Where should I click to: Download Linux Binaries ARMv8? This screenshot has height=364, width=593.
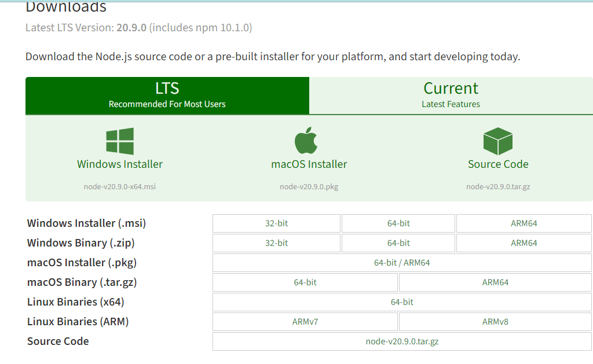pos(495,322)
